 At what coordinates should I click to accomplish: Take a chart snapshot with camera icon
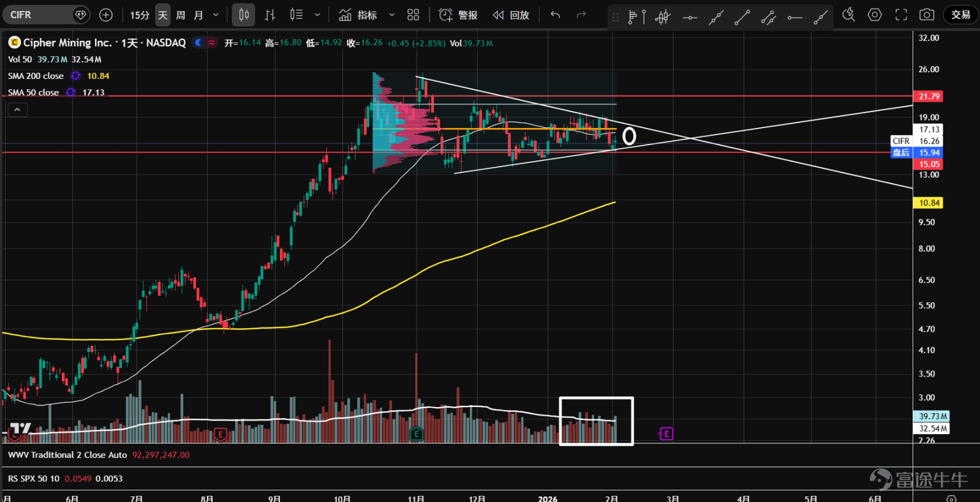point(927,15)
